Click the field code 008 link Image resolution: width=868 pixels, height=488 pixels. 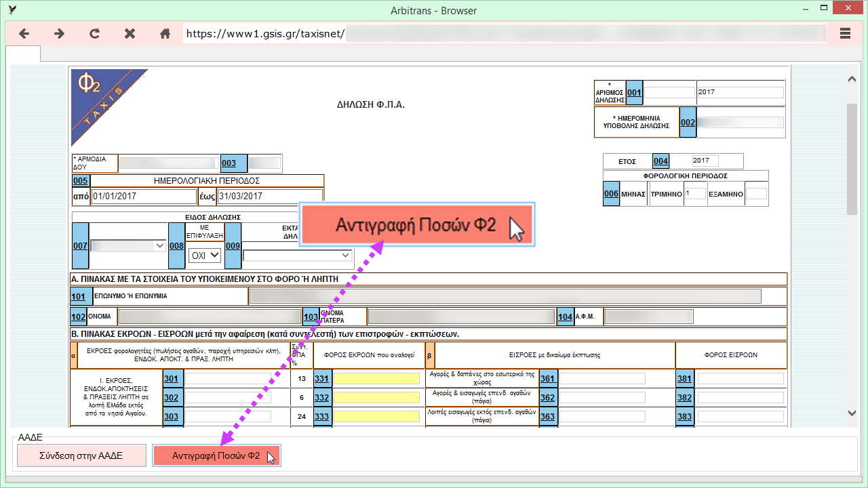coord(177,245)
